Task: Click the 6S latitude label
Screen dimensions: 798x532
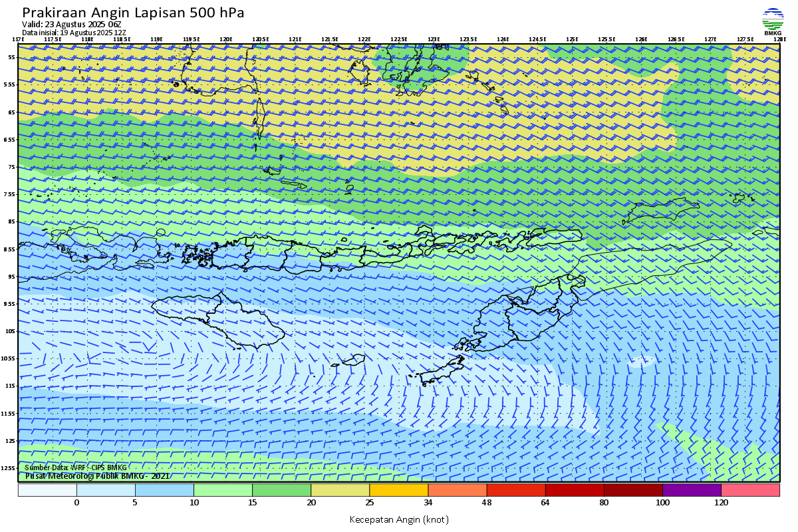Action: coord(11,112)
